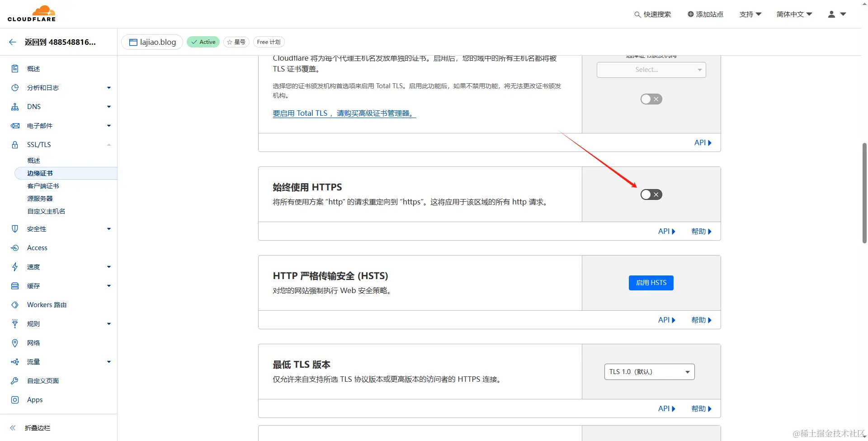Click the DNS network icon
This screenshot has width=868, height=441.
point(15,107)
